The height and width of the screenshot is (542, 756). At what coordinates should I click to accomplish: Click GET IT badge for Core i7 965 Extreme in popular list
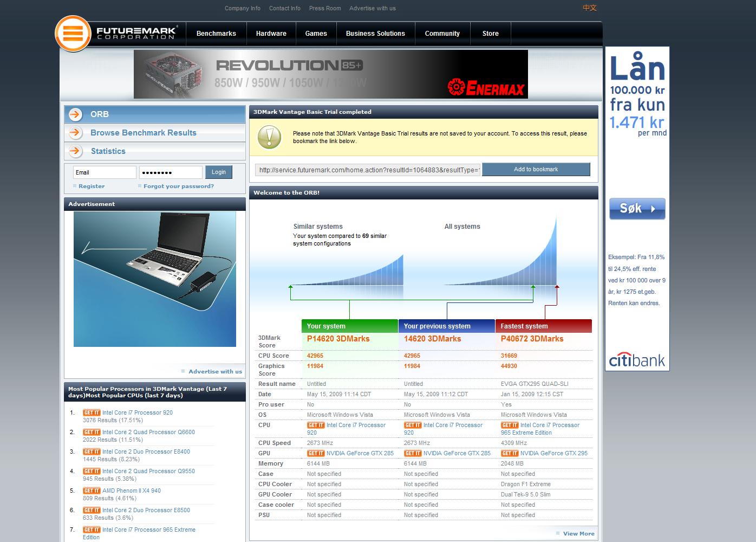(92, 530)
